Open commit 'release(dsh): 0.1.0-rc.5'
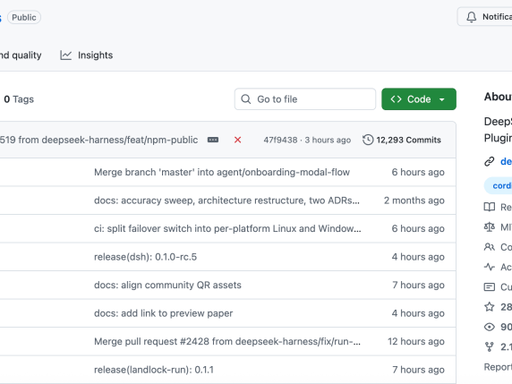The image size is (512, 384). (x=145, y=257)
